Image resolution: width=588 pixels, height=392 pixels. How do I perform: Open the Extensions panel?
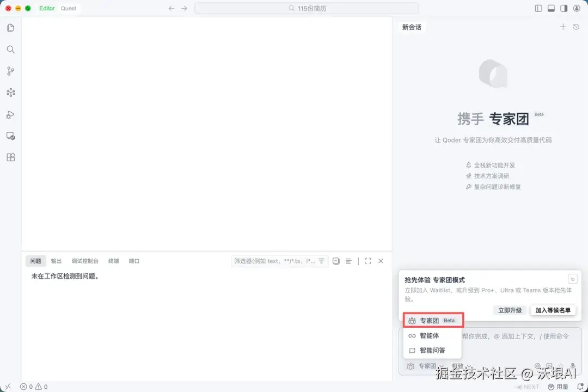coord(10,157)
